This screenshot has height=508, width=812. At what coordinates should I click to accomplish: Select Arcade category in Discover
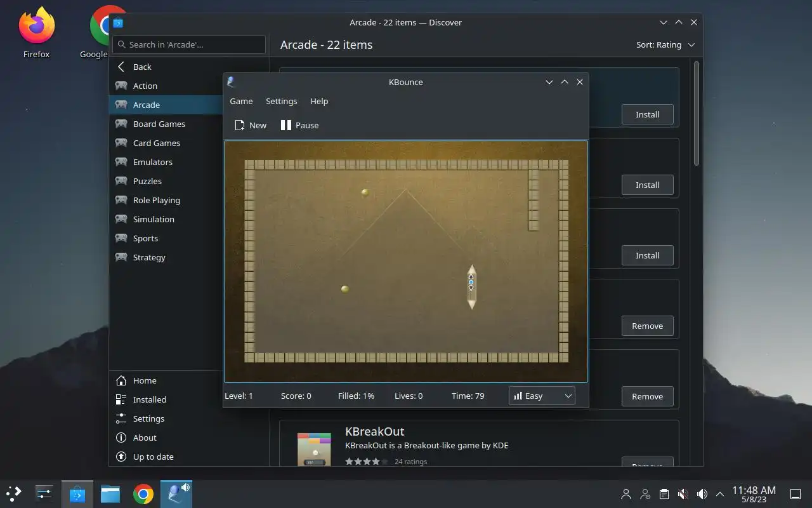(167, 105)
